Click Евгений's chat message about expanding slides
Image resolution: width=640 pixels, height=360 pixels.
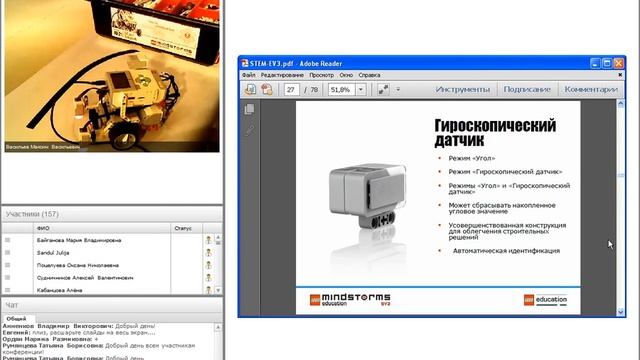(x=79, y=333)
